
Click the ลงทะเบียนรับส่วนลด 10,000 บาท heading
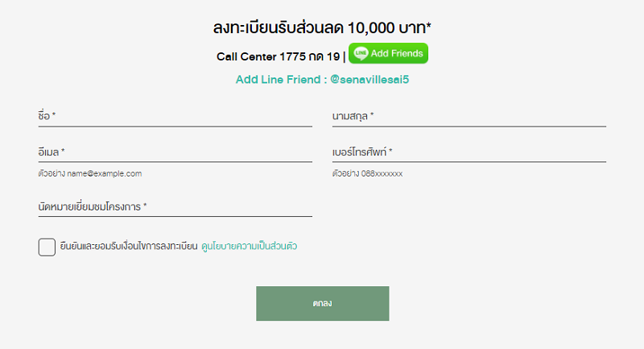click(323, 27)
